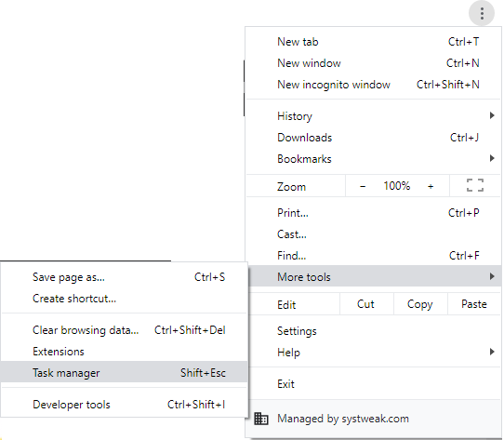Expand the Help submenu

[375, 353]
